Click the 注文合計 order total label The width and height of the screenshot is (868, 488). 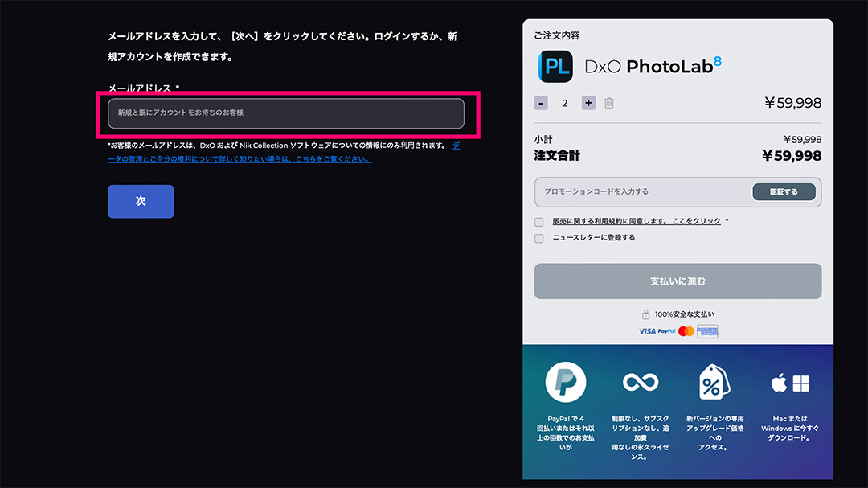coord(557,156)
